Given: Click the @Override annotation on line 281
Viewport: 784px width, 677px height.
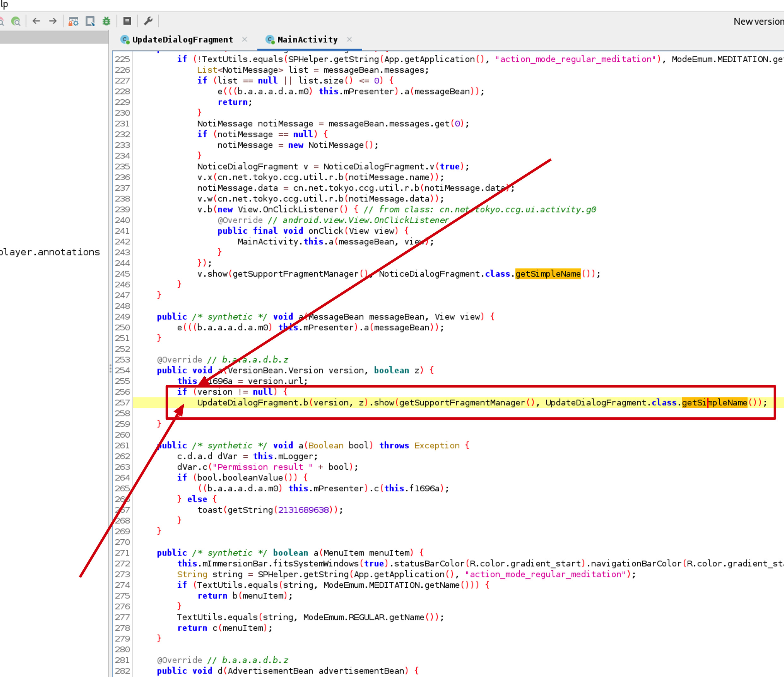Looking at the screenshot, I should point(179,660).
